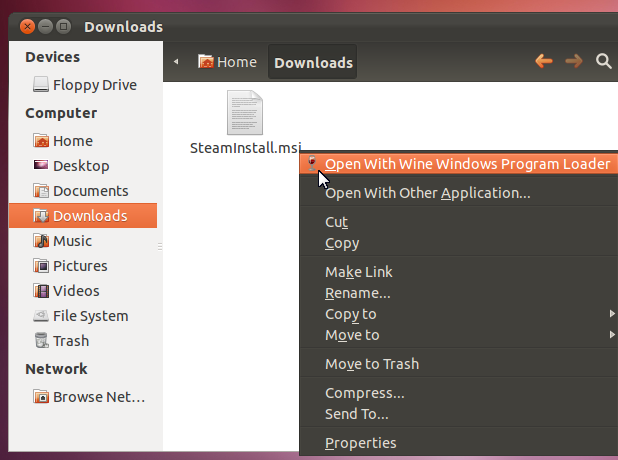
Task: Select Open With Other Application
Action: pos(427,193)
